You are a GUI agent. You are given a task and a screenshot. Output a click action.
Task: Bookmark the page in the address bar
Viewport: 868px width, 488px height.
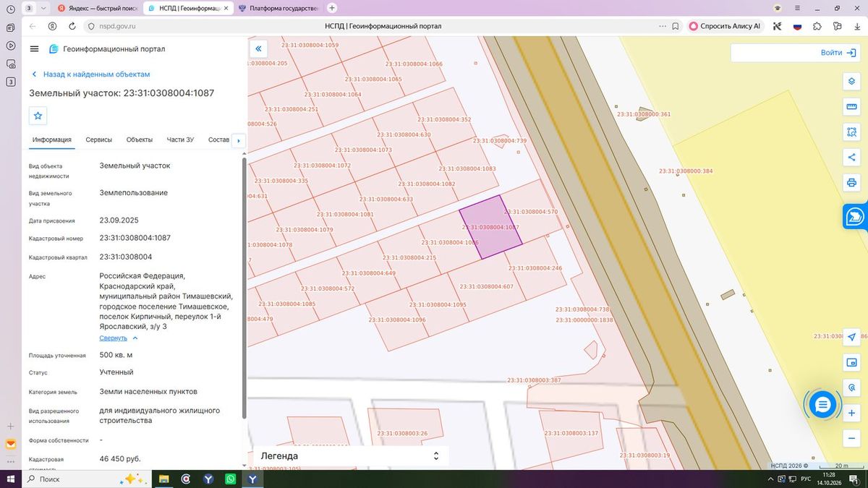coord(675,26)
